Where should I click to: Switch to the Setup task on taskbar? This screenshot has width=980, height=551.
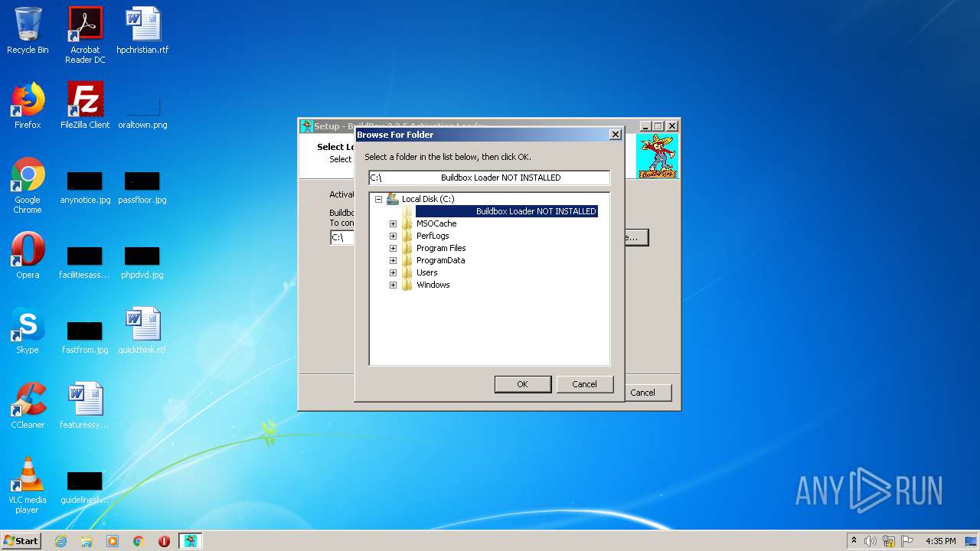(x=191, y=541)
